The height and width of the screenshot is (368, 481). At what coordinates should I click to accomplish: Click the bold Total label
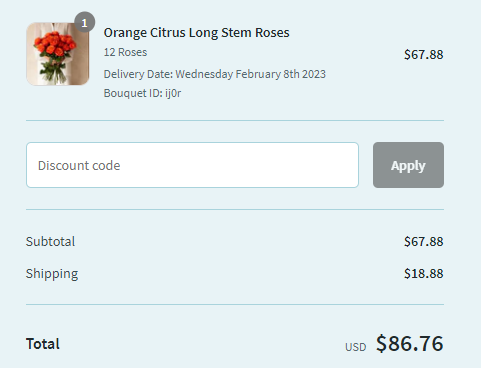(43, 344)
